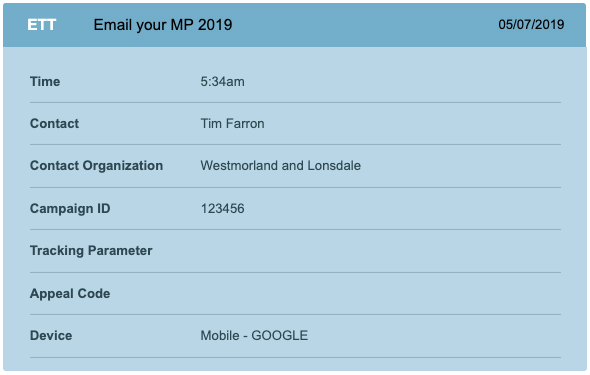
Task: Select the 5:34am time value
Action: pos(222,81)
